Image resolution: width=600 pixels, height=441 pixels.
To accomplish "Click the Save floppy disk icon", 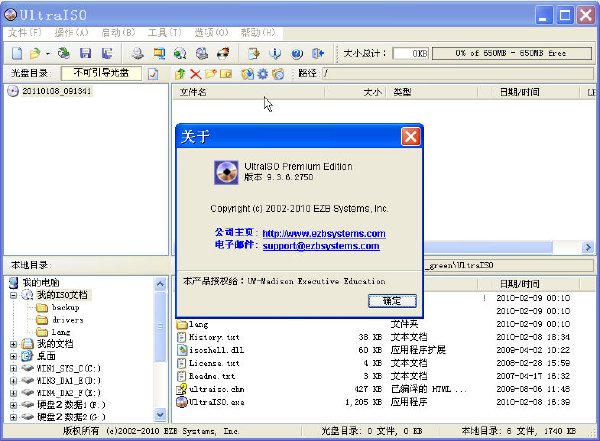I will pyautogui.click(x=85, y=53).
